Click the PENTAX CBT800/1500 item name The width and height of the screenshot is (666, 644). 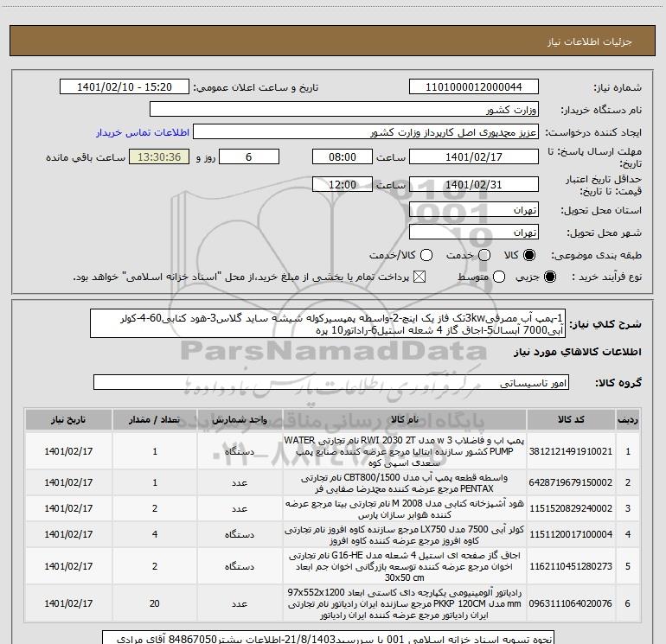pos(405,482)
